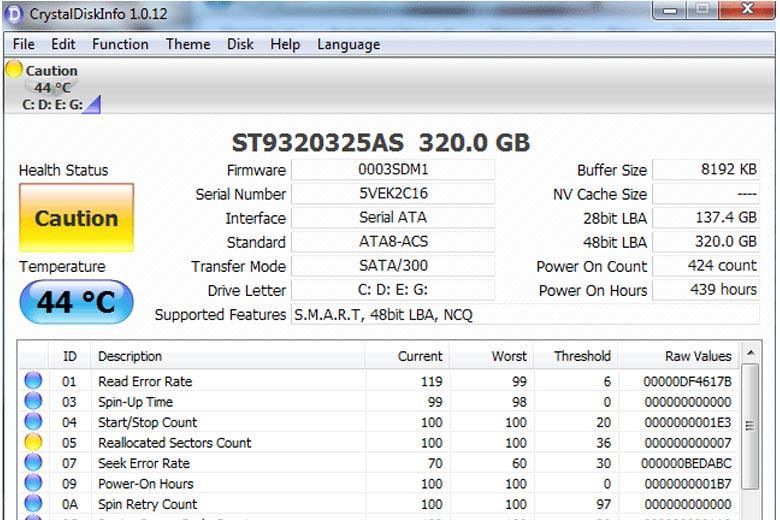Screen dimensions: 780x520
Task: Click the 44 °C temperature button
Action: tap(77, 302)
